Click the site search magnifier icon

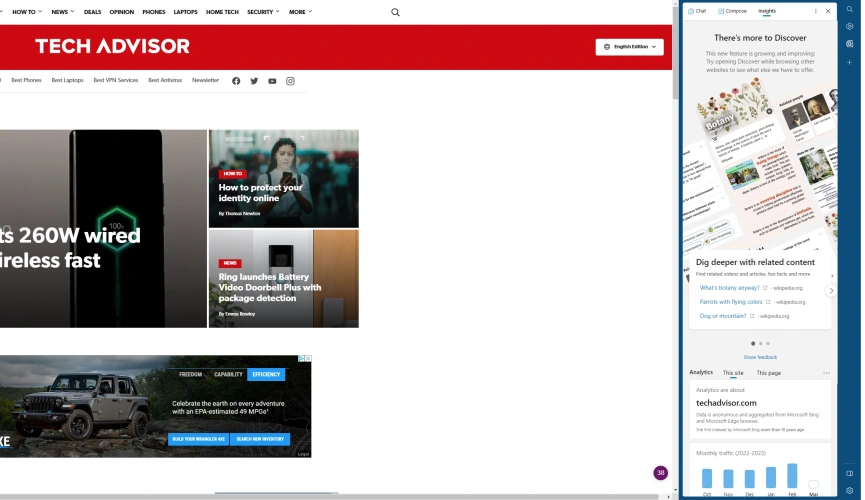click(395, 12)
